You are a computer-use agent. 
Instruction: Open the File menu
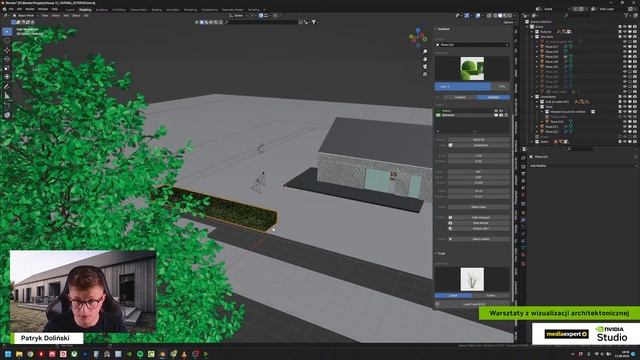tap(11, 9)
